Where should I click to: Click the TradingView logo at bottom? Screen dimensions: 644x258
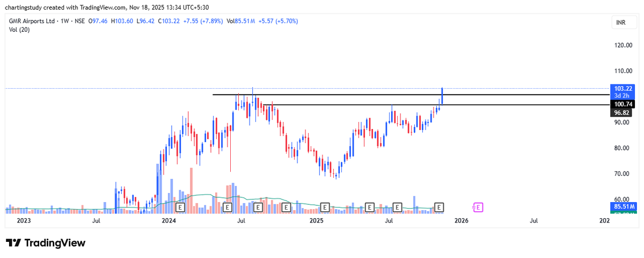pos(46,242)
